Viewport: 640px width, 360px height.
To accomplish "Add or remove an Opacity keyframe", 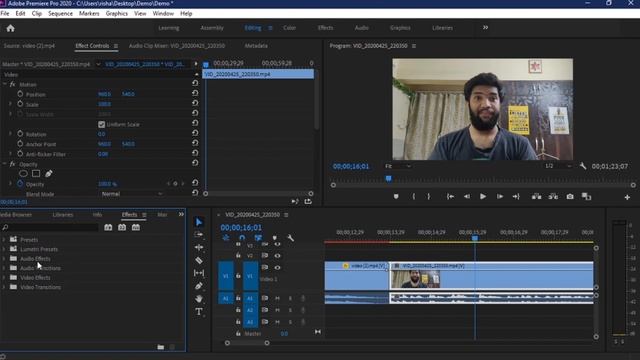I will 176,184.
